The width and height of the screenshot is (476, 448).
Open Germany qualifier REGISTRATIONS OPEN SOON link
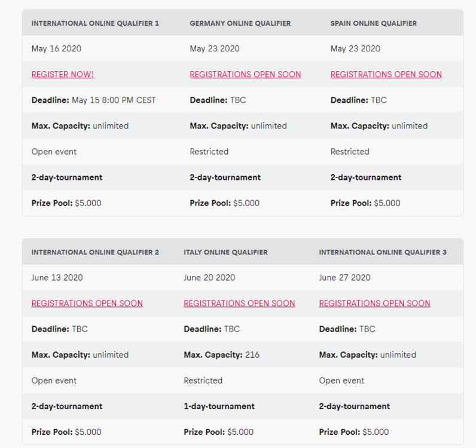[x=245, y=75]
